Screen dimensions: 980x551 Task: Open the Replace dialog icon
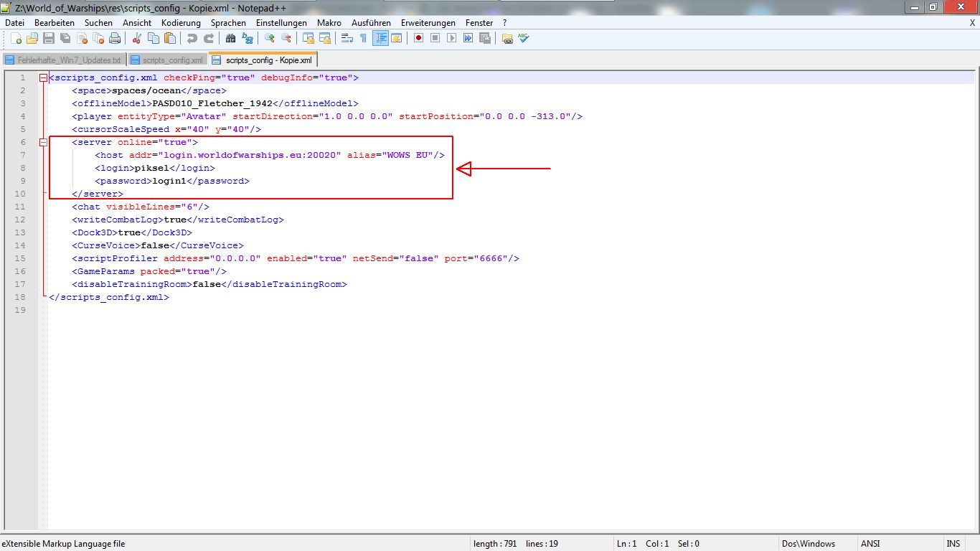coord(247,38)
